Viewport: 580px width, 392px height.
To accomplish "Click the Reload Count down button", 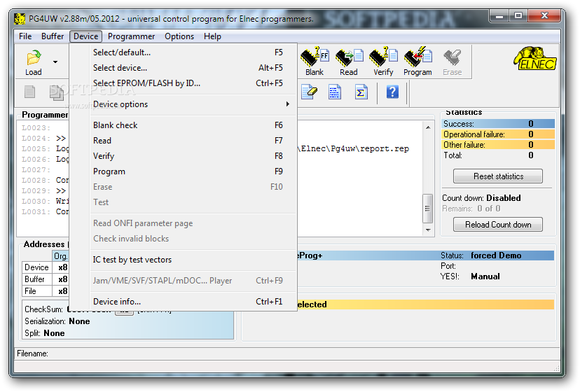I will [498, 225].
